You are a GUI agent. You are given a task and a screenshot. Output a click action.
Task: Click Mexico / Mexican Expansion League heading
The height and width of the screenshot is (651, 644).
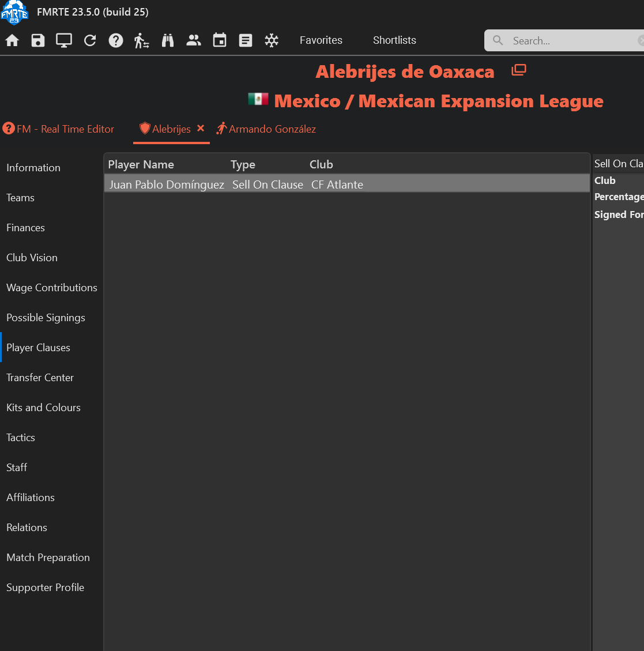pyautogui.click(x=439, y=101)
